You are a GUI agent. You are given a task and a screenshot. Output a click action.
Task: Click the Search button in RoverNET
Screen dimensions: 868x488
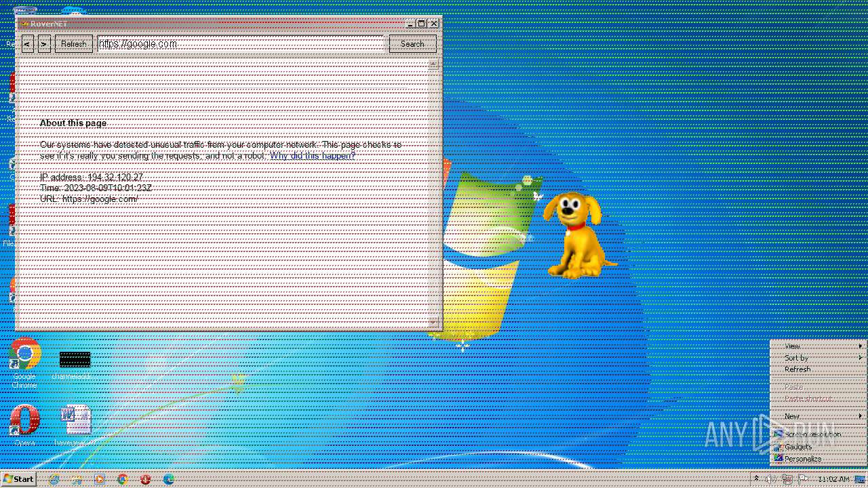tap(412, 44)
